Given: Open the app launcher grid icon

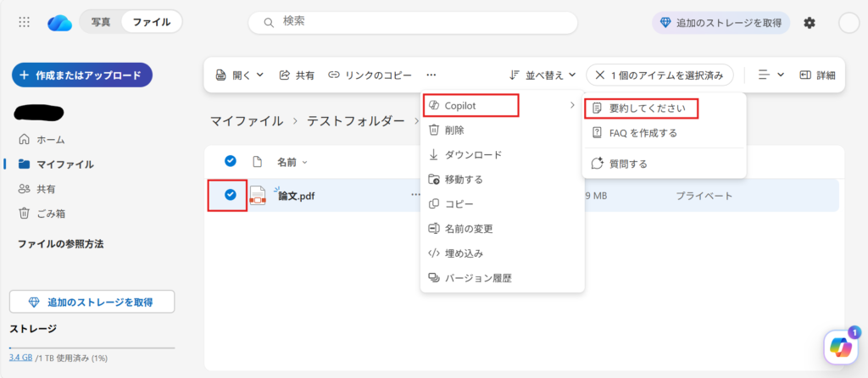Looking at the screenshot, I should pos(25,22).
